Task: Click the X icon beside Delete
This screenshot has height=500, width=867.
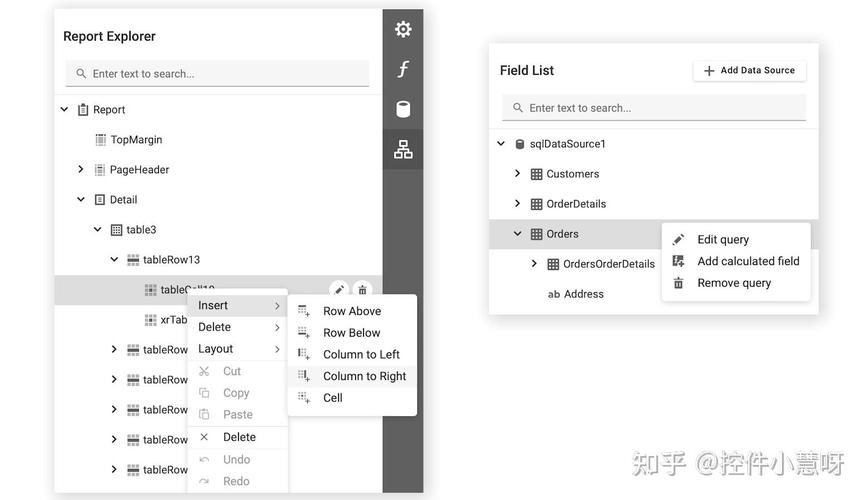Action: click(x=204, y=437)
